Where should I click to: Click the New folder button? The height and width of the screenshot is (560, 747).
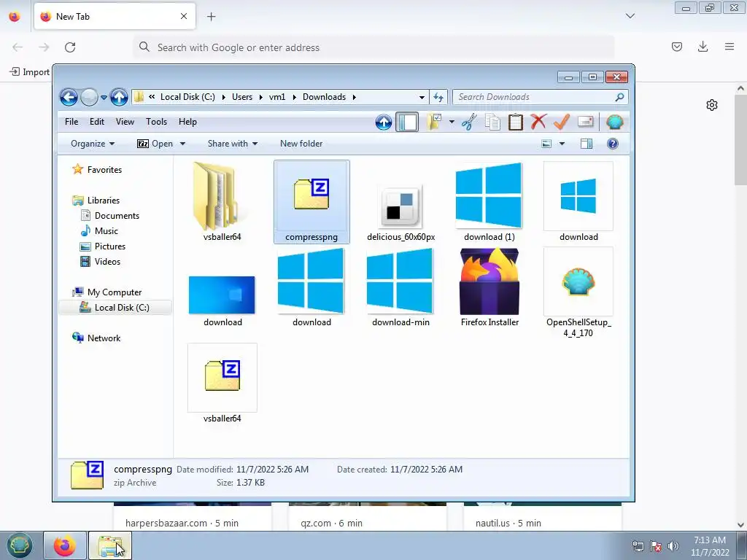coord(301,144)
